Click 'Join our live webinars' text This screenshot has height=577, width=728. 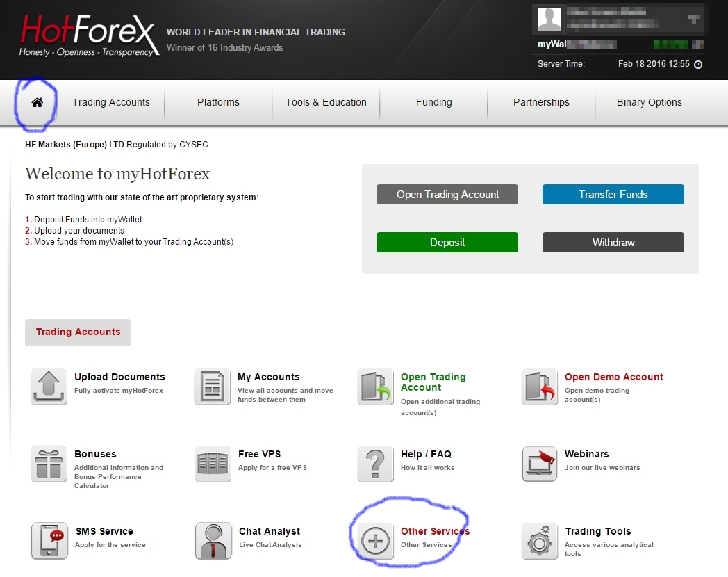click(602, 467)
